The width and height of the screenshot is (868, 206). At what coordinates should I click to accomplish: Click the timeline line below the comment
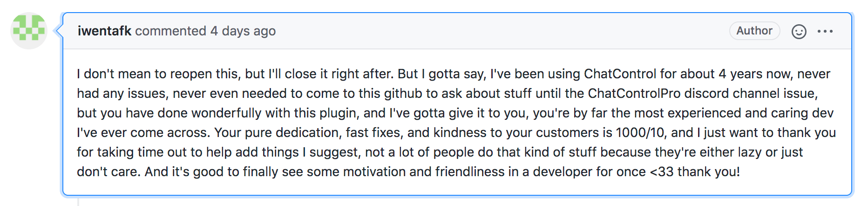[x=78, y=201]
